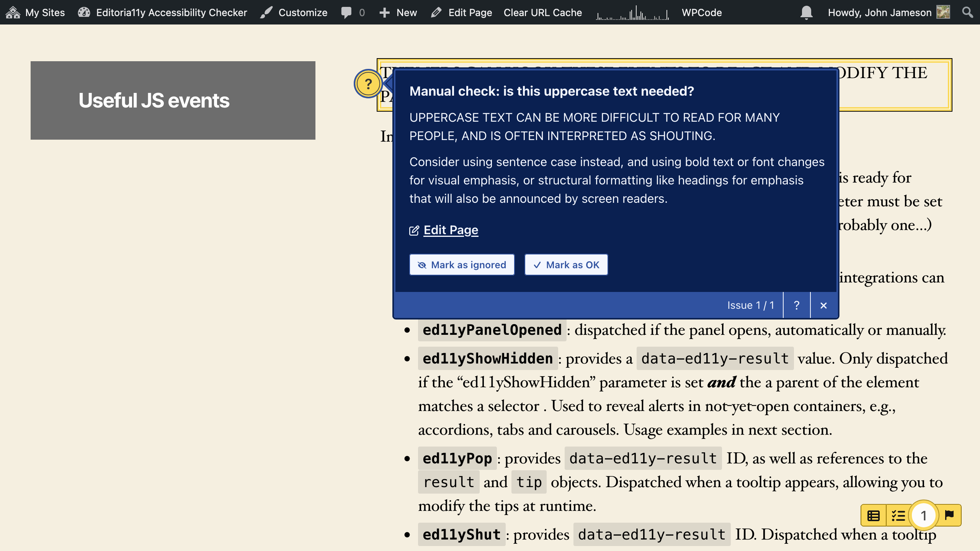Click the question mark help icon in tooltip footer

797,305
